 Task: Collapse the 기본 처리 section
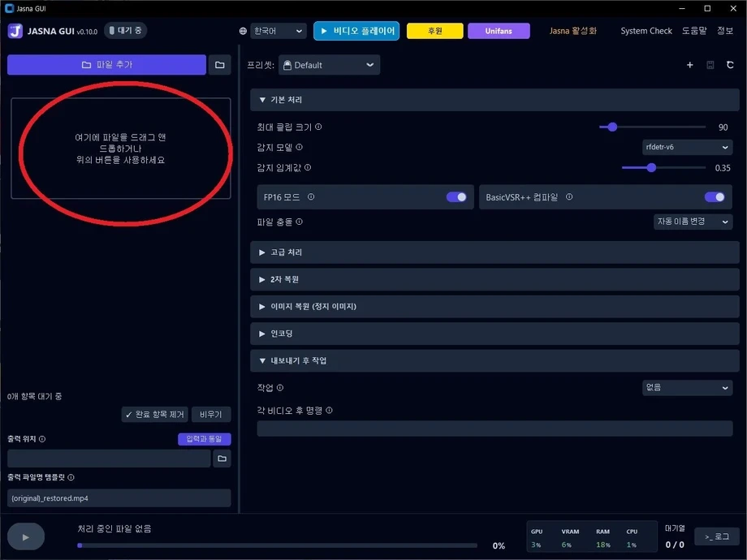pyautogui.click(x=494, y=100)
